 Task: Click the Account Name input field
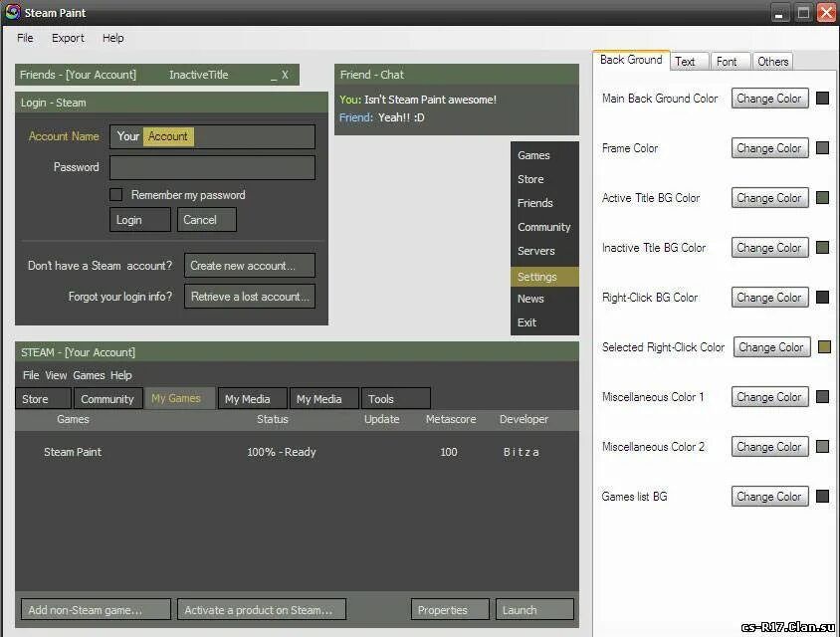(x=212, y=136)
